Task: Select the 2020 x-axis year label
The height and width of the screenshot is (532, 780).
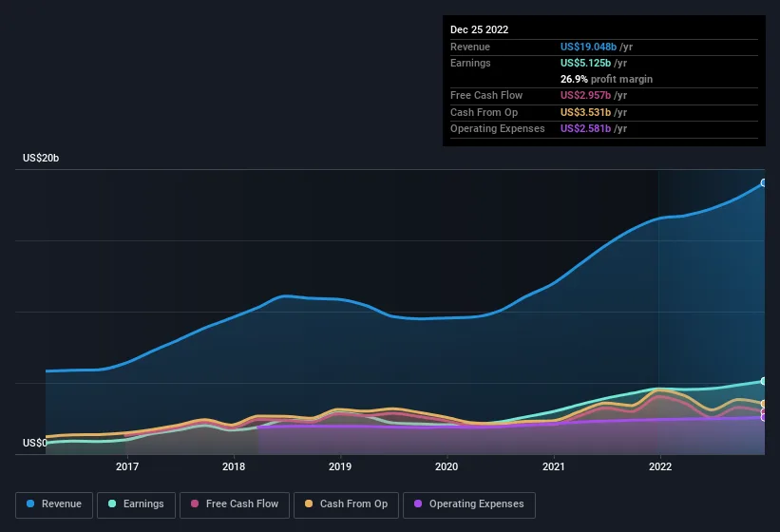Action: (447, 466)
